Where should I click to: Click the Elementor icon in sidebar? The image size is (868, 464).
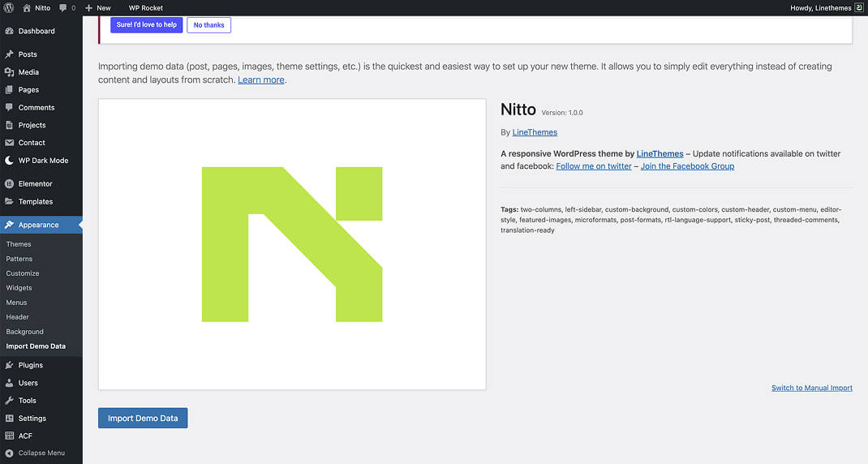[9, 184]
